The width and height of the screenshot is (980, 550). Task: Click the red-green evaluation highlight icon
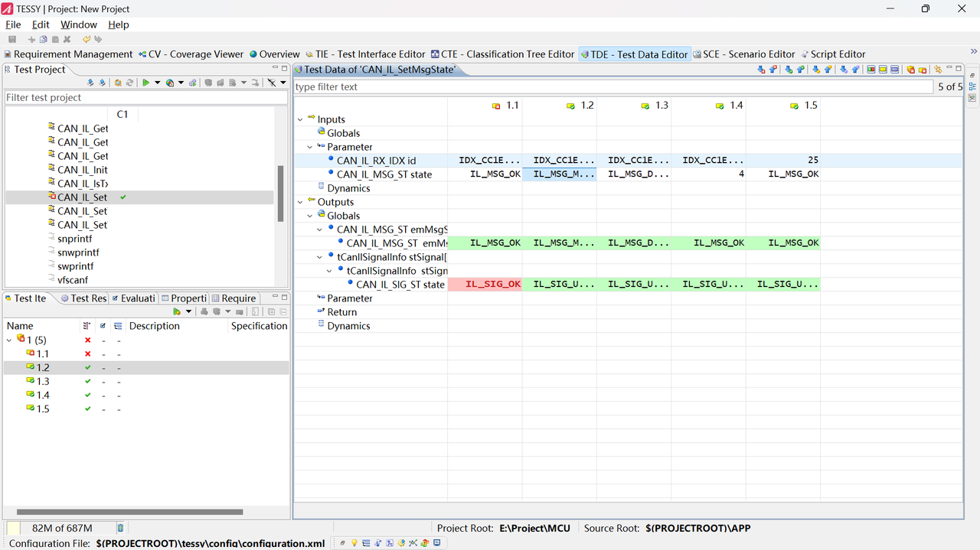(x=871, y=70)
